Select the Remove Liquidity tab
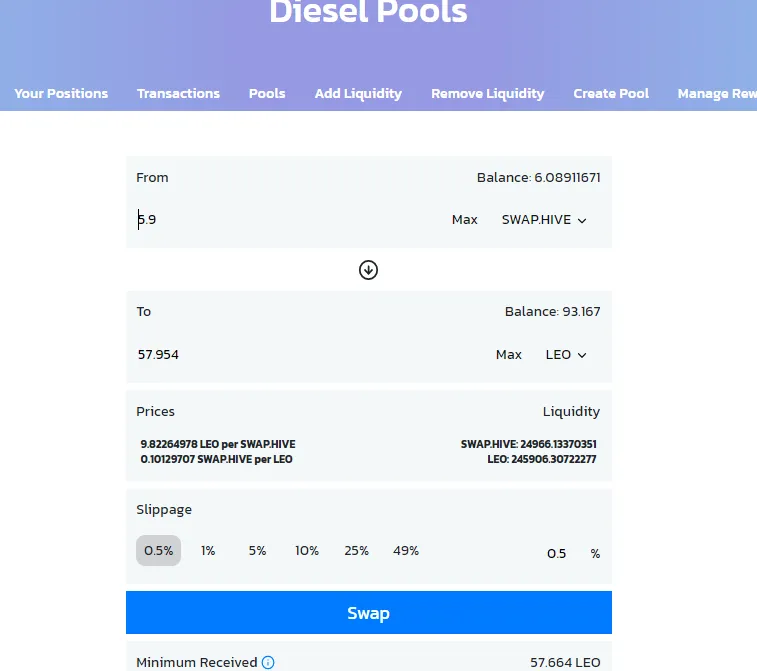Screen dimensions: 757x671 click(488, 94)
